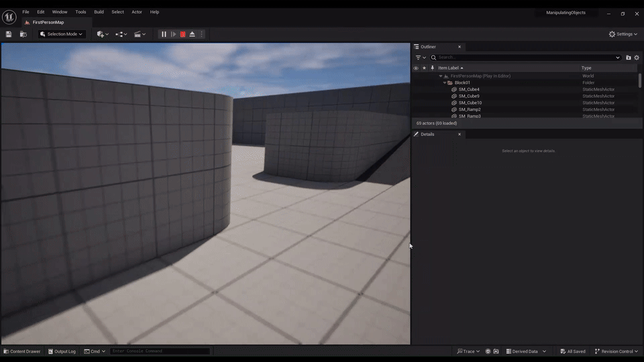Open the Add content cube-plus dropdown
Image resolution: width=644 pixels, height=362 pixels.
tap(103, 34)
